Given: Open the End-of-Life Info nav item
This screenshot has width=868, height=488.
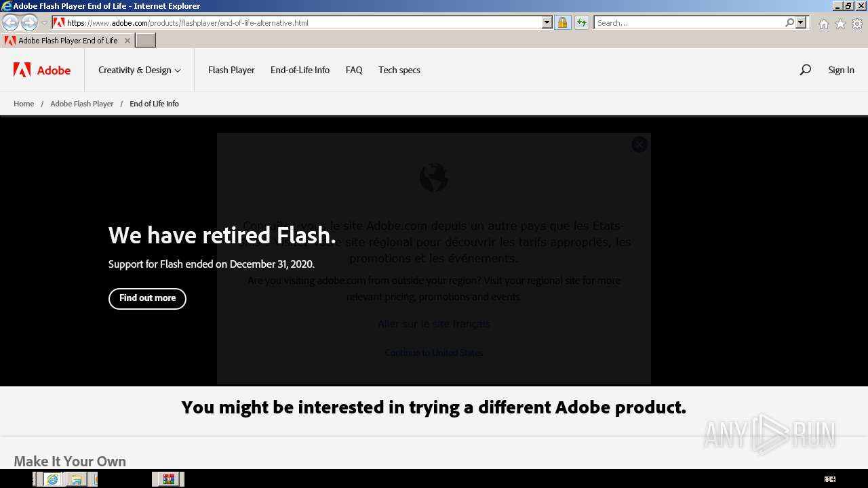Looking at the screenshot, I should 300,70.
